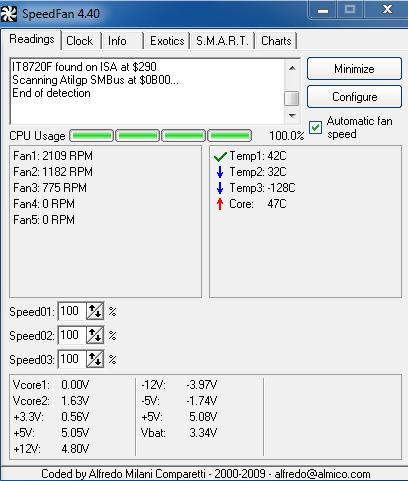408x481 pixels.
Task: Click the first CPU usage bar
Action: pyautogui.click(x=92, y=136)
